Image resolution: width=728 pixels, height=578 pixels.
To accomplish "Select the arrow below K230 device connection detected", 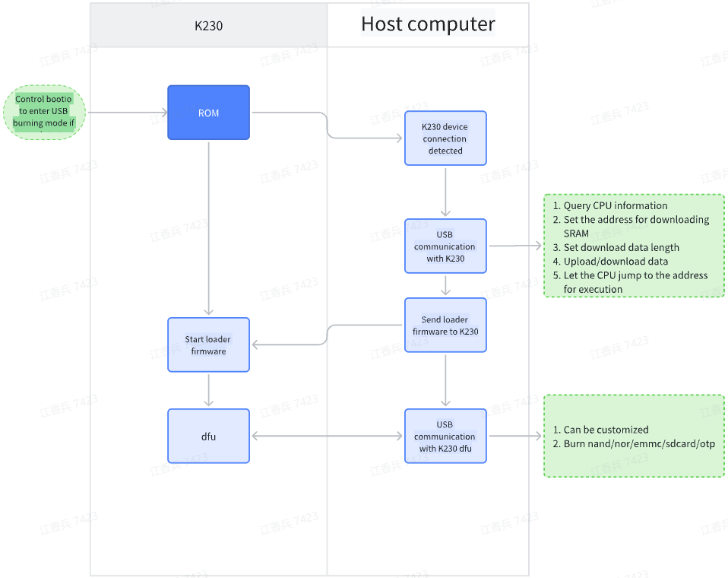I will coord(445,192).
